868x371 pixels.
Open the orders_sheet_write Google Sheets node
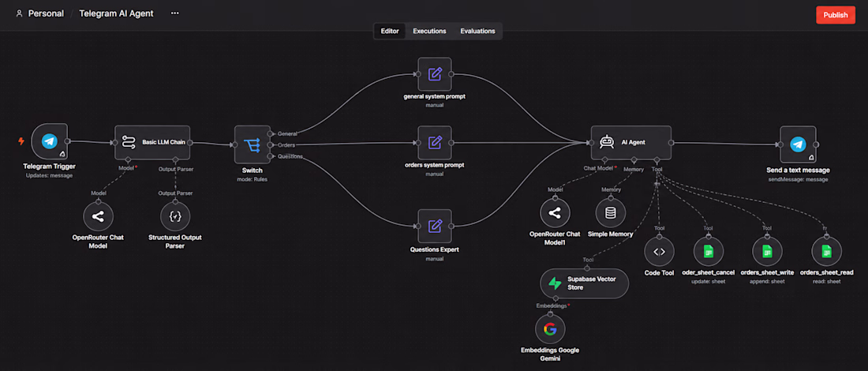(x=767, y=251)
